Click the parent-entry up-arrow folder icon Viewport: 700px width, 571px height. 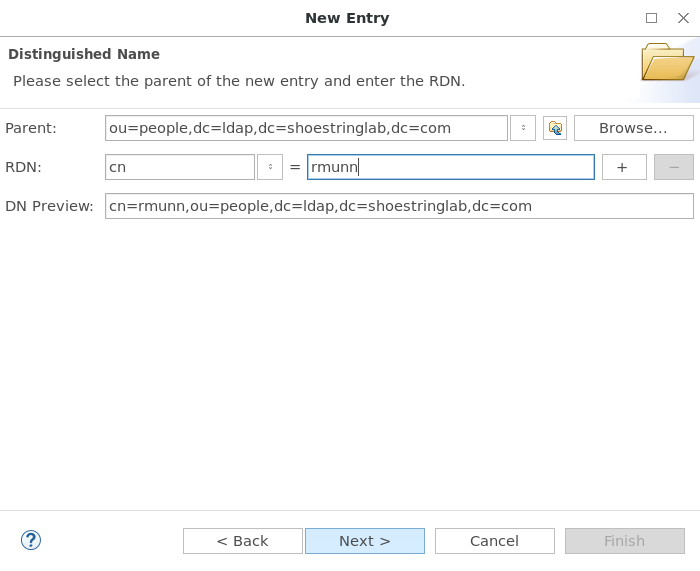click(555, 128)
